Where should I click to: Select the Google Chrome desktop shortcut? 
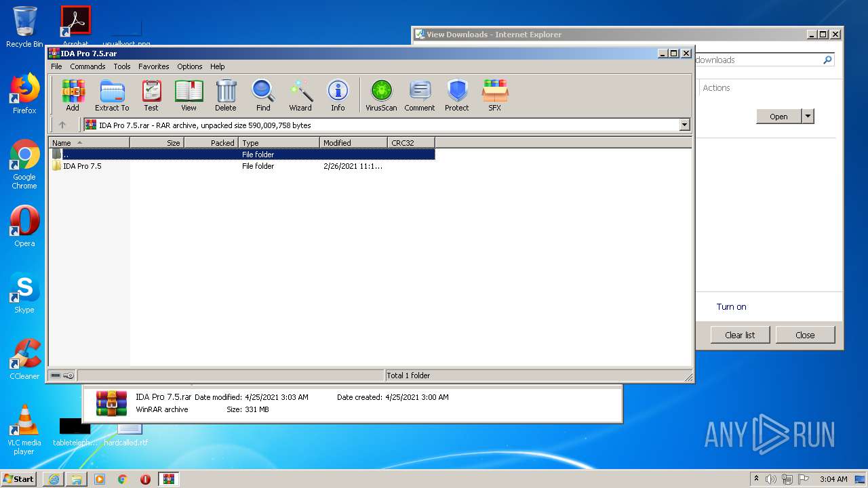coord(24,164)
